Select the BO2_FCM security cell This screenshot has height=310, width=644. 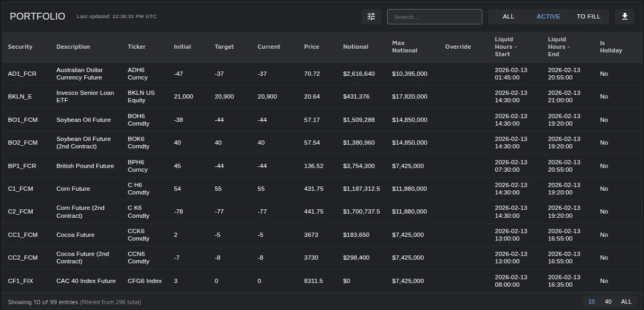[23, 143]
